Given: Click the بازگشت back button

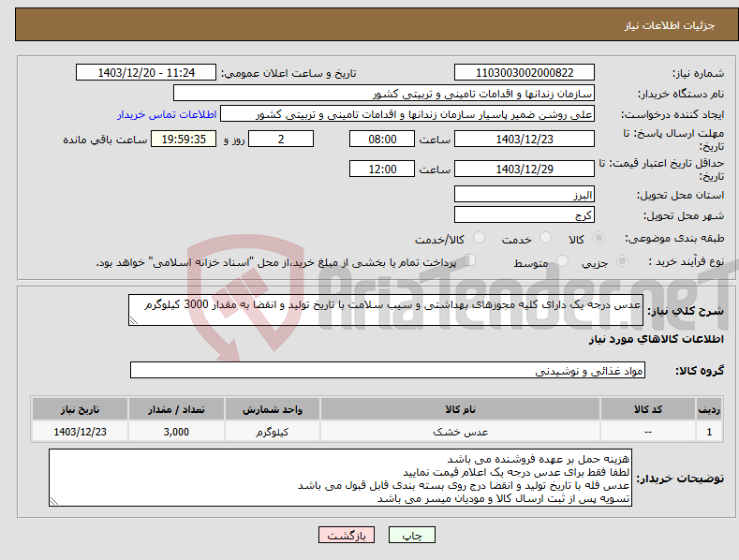Looking at the screenshot, I should 347,535.
